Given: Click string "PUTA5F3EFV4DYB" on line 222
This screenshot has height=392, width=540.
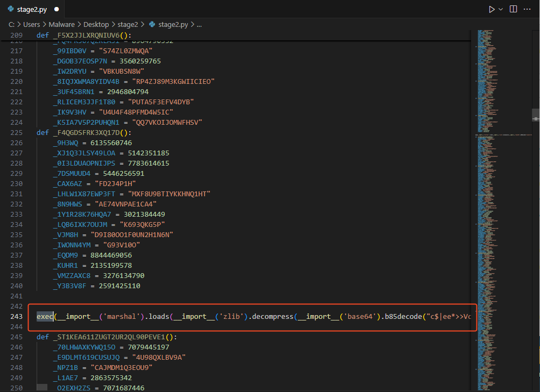Looking at the screenshot, I should point(161,102).
